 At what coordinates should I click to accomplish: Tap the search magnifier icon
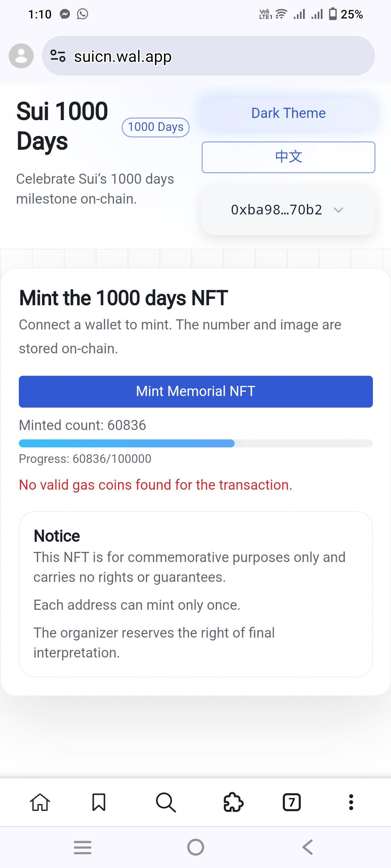(166, 803)
